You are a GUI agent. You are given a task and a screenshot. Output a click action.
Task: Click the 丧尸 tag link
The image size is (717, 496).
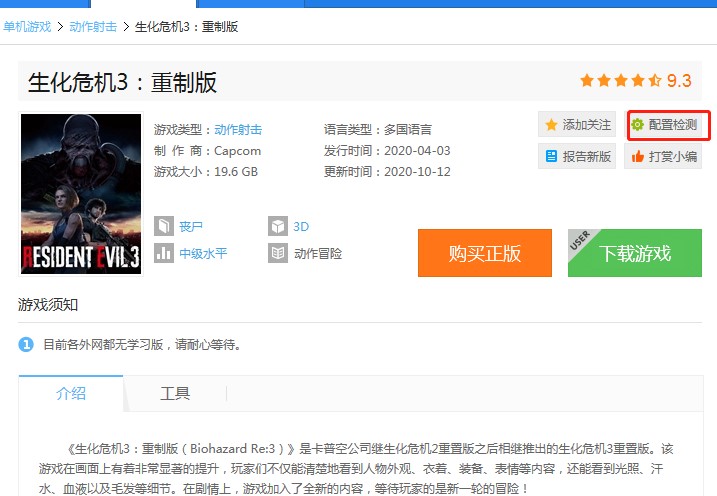(x=191, y=226)
